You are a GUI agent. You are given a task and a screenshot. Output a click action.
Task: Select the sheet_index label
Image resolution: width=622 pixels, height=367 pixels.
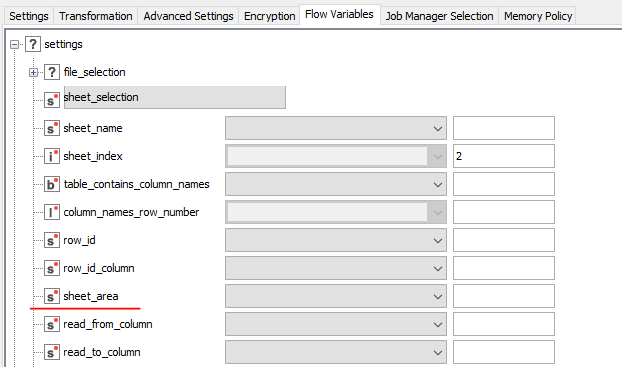tap(93, 156)
